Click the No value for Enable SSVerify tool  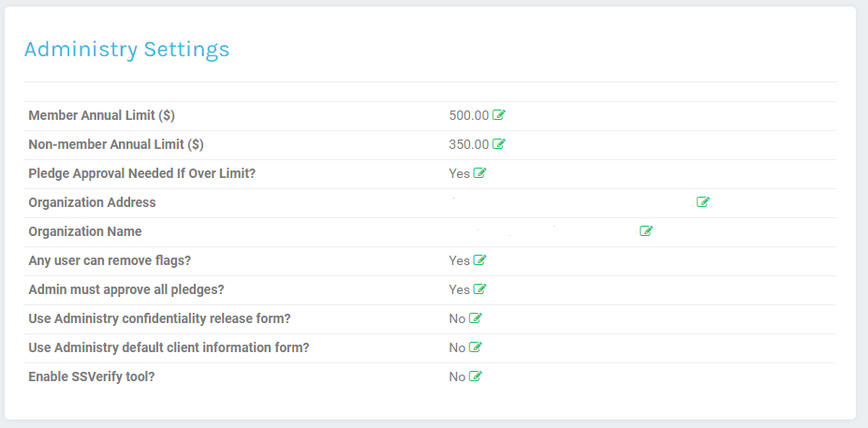457,377
